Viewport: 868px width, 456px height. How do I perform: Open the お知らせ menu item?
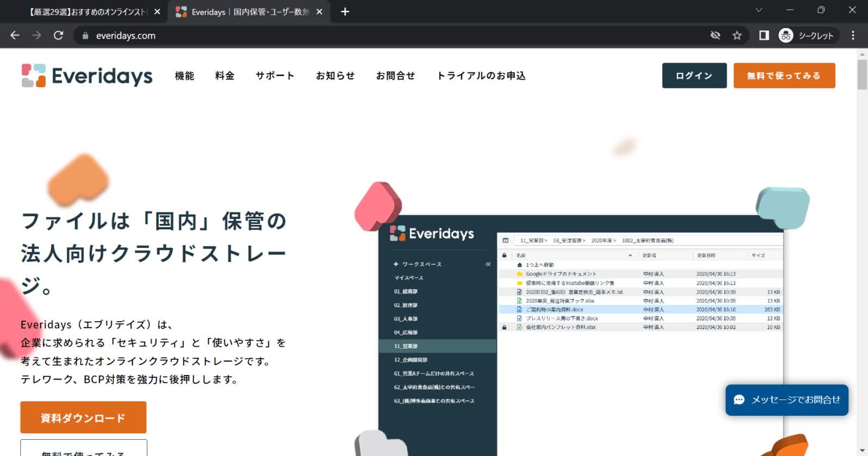point(336,76)
